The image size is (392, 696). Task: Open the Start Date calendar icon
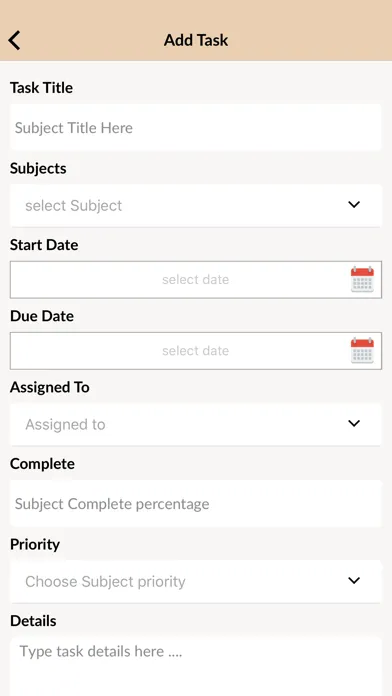click(362, 279)
